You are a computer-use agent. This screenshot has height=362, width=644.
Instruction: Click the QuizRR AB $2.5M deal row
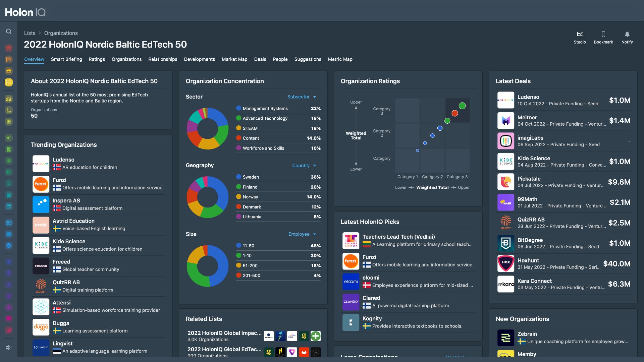tap(563, 223)
